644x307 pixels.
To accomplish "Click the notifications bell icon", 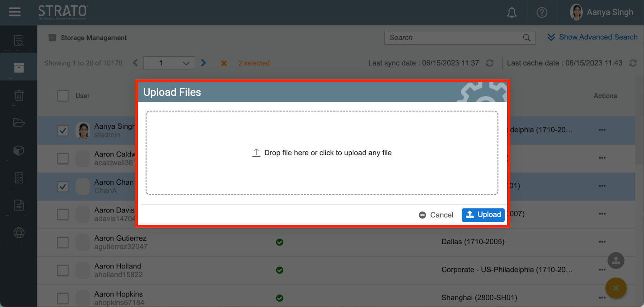I will click(512, 13).
